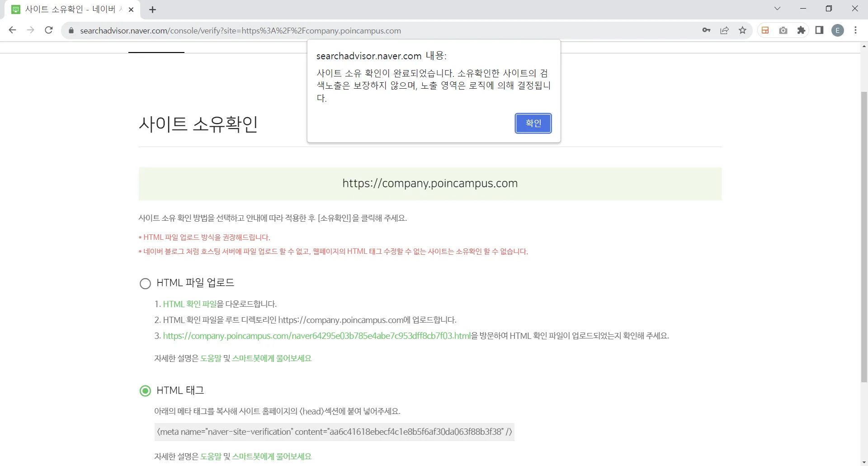Open the naver64295e03b785e4abe7c953dff8cb7f03.html link
868x466 pixels.
pyautogui.click(x=317, y=336)
